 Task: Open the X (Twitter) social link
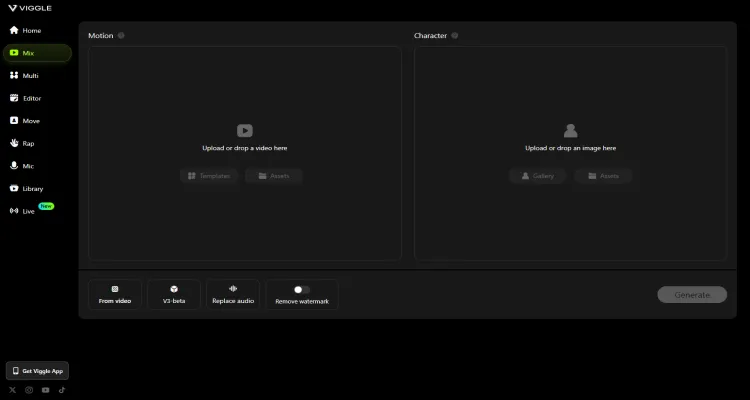click(x=13, y=390)
